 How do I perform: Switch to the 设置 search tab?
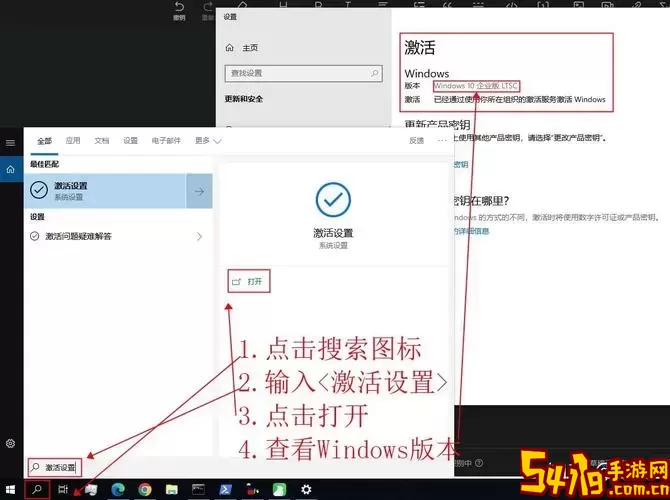[131, 140]
